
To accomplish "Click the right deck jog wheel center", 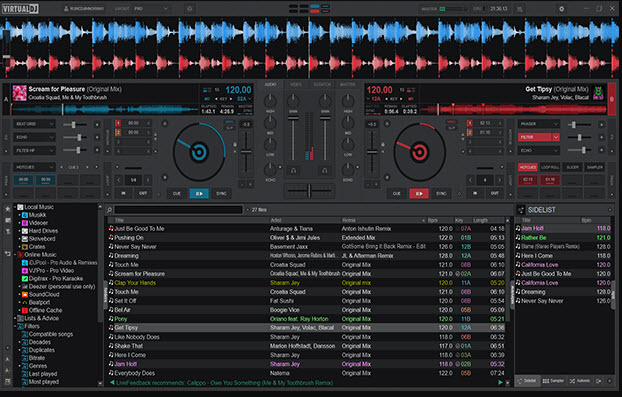I will click(x=419, y=152).
